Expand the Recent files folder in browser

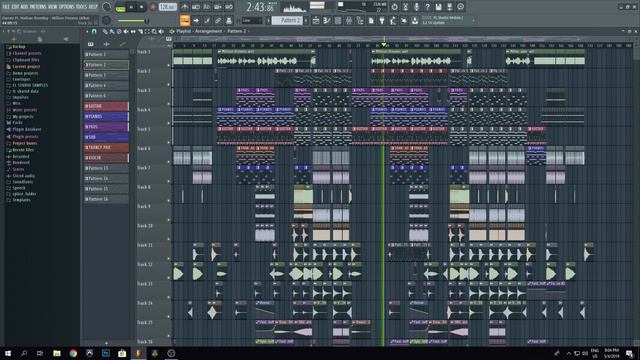[20, 150]
